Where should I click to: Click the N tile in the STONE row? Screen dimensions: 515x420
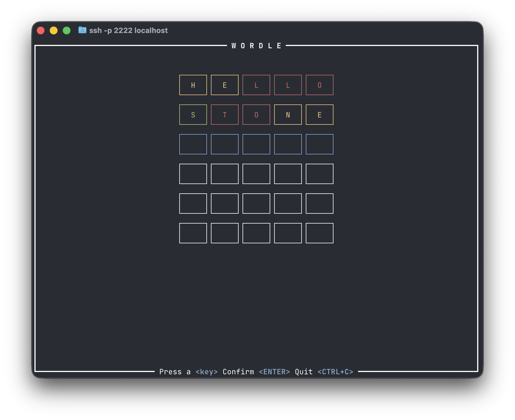[x=288, y=115]
